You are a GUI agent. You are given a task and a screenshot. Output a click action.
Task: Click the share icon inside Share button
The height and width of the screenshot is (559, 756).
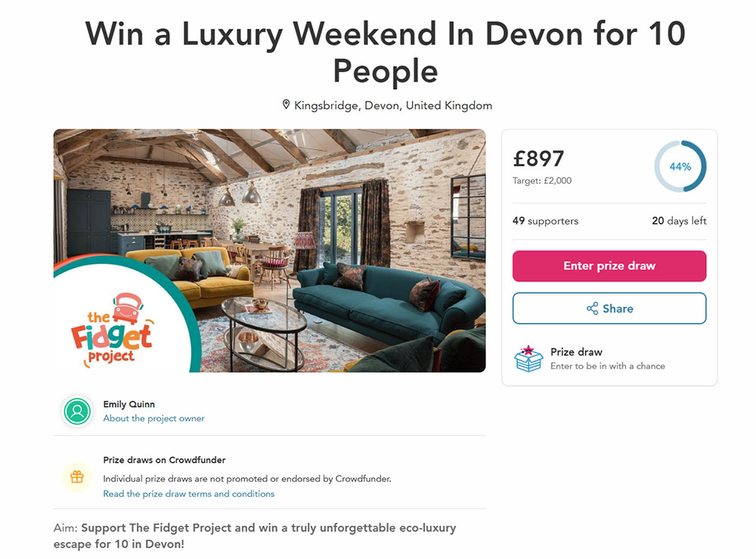coord(592,309)
